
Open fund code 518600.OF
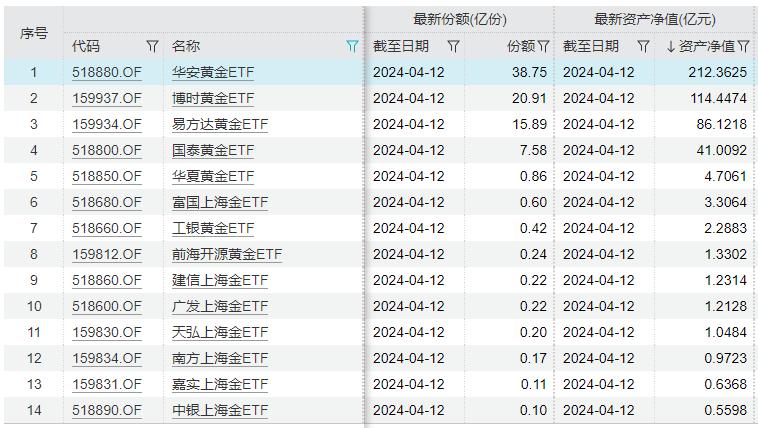click(107, 307)
